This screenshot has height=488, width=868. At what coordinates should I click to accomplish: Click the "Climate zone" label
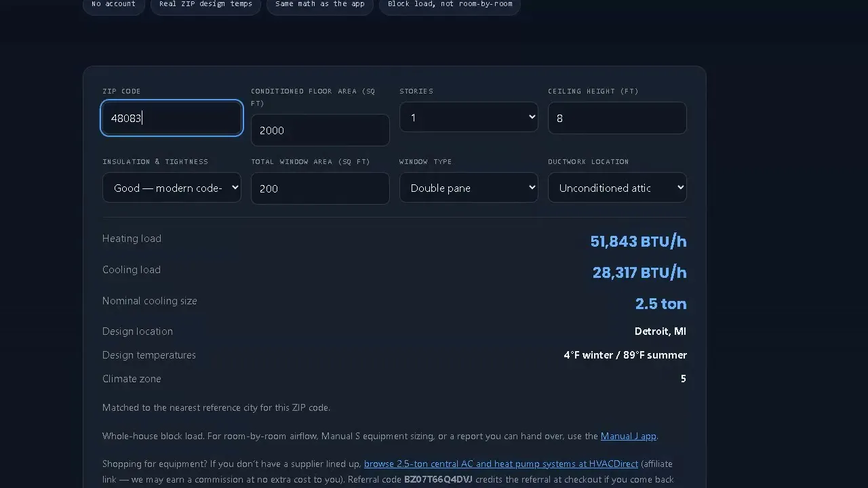click(x=132, y=379)
